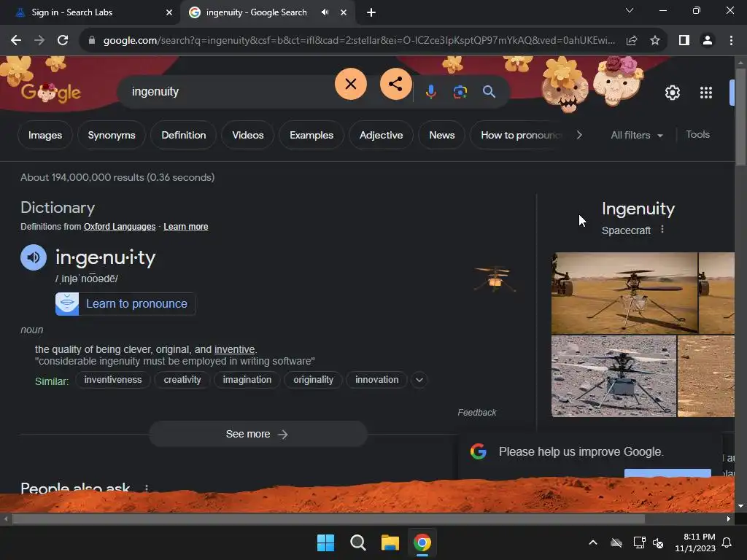Reload the current page
The width and height of the screenshot is (747, 560).
63,41
